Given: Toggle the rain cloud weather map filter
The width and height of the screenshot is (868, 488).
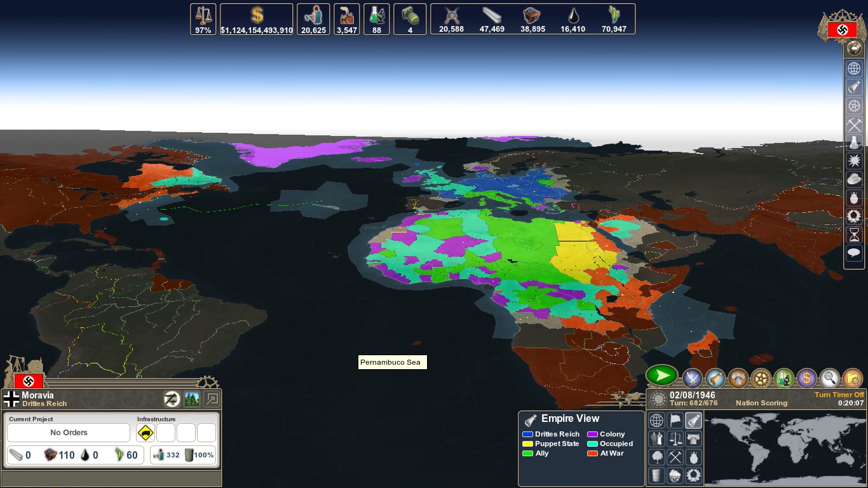Looking at the screenshot, I should (675, 475).
